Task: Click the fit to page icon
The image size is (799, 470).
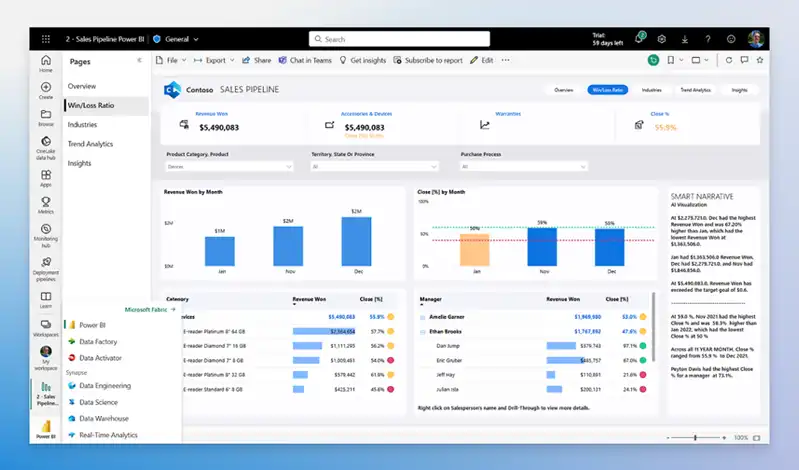Action: tap(757, 438)
